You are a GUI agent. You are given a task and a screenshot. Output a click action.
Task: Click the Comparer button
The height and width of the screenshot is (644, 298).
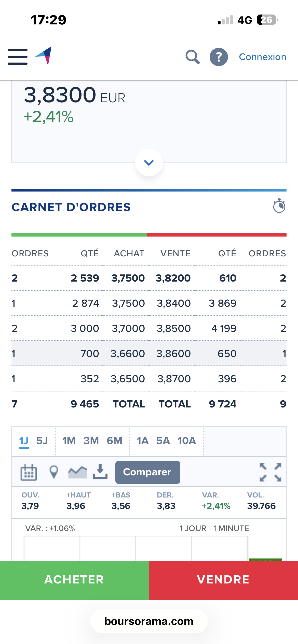tap(148, 472)
